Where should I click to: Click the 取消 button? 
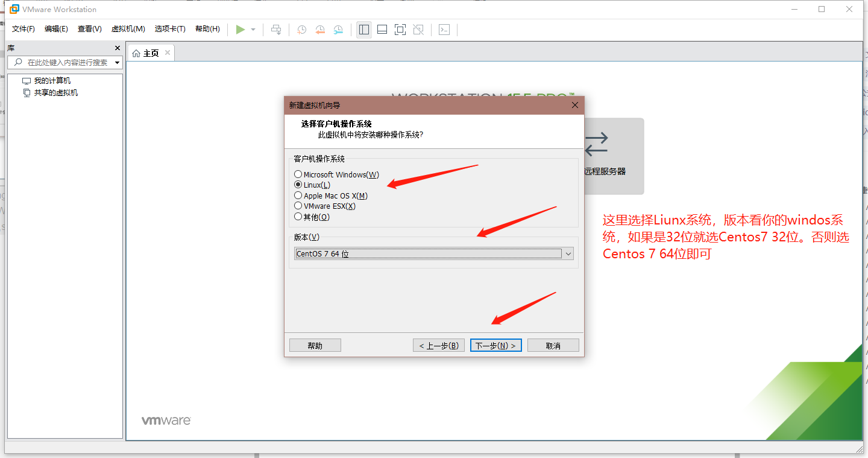point(553,345)
